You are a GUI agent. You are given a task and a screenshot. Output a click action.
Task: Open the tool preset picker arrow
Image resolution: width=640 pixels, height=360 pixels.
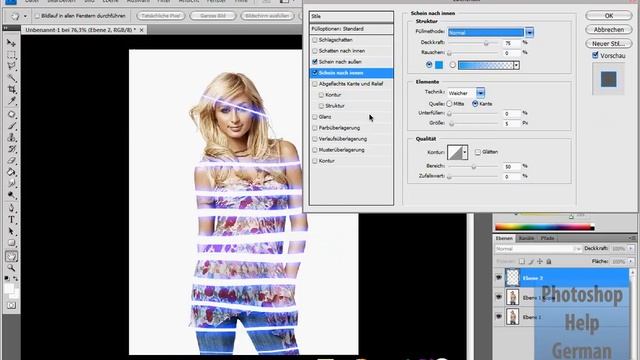(25, 16)
